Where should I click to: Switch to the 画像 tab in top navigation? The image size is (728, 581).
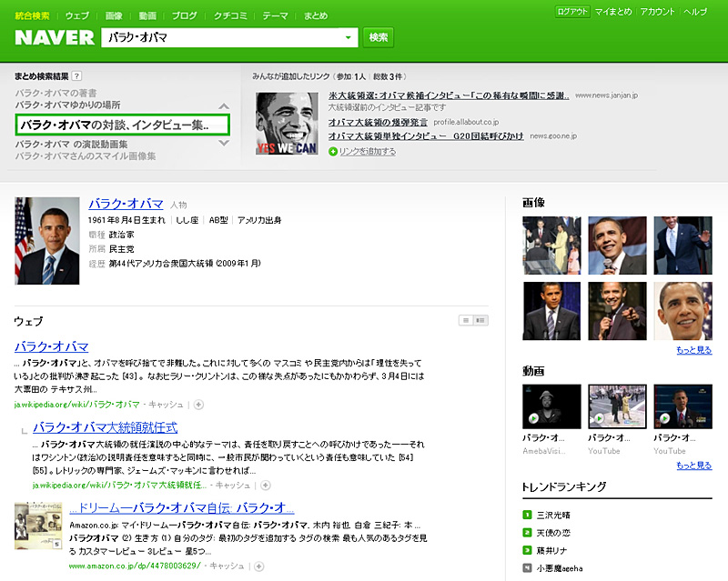click(114, 15)
